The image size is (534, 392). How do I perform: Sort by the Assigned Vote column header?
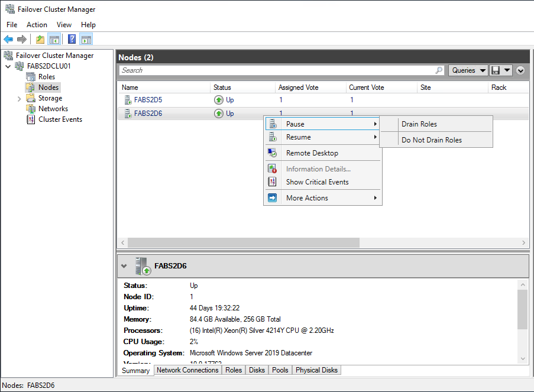click(310, 88)
